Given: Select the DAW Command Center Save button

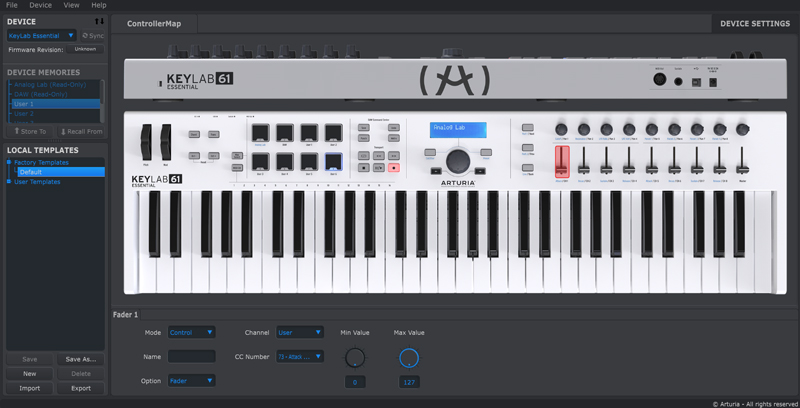Looking at the screenshot, I should [x=364, y=128].
